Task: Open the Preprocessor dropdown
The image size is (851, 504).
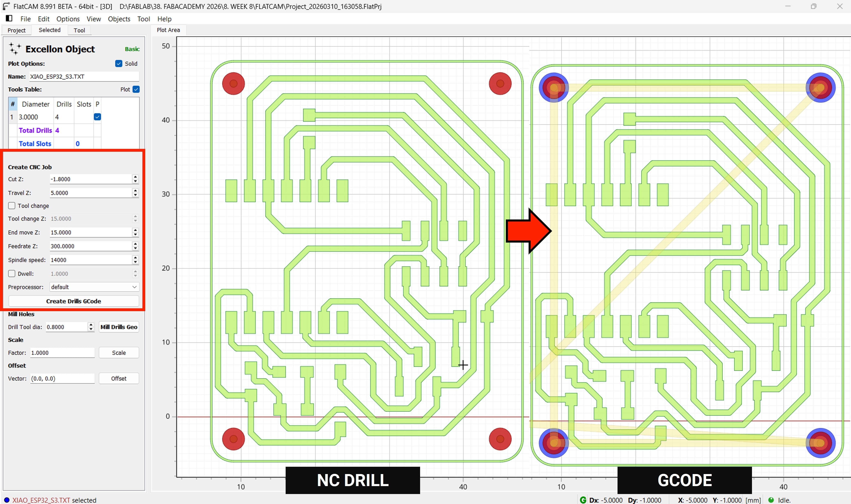Action: 94,287
